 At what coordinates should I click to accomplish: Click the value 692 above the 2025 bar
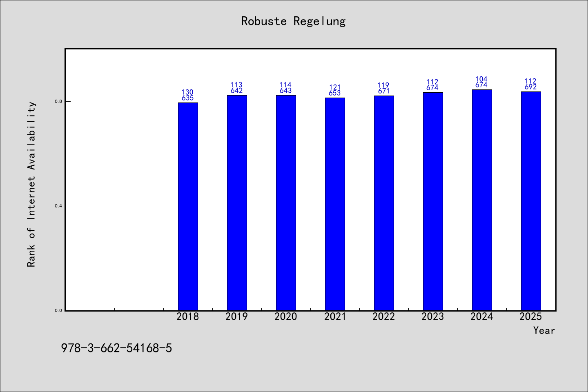[x=531, y=87]
